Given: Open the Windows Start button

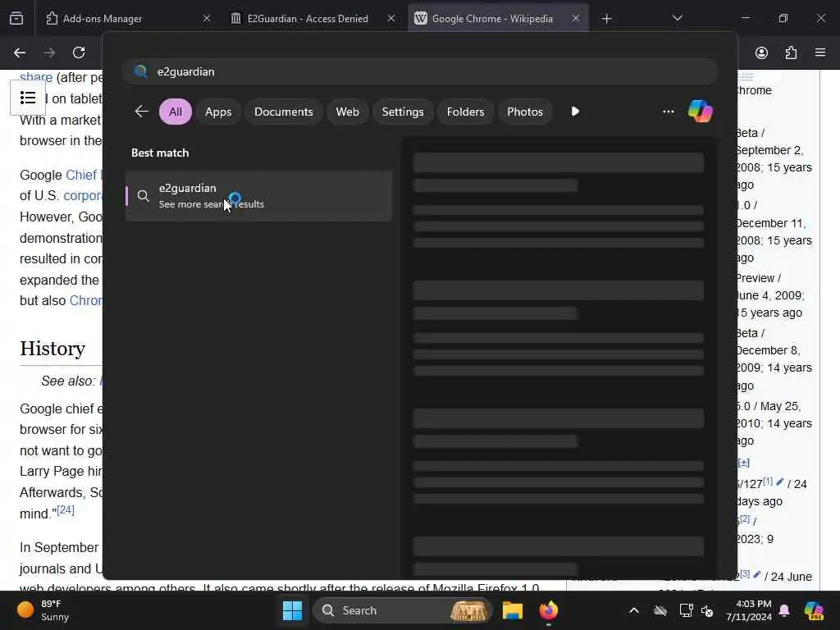Looking at the screenshot, I should (292, 610).
